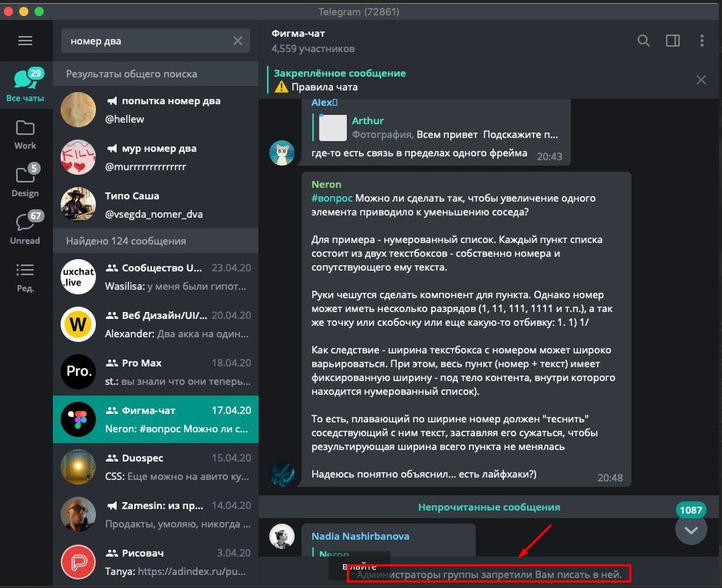
Task: Open the Unread folder
Action: tap(25, 228)
